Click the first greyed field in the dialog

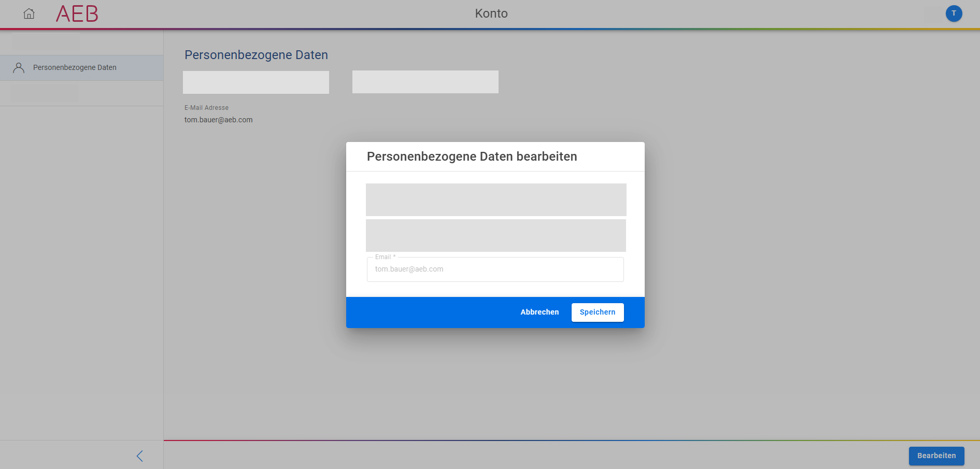pos(496,200)
